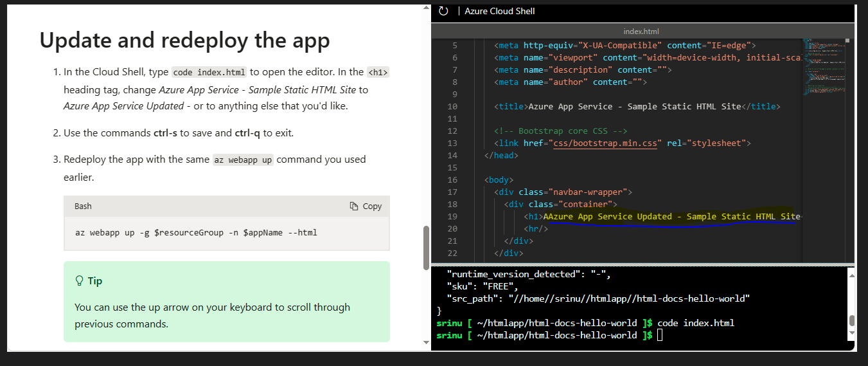Image resolution: width=868 pixels, height=366 pixels.
Task: Click the 'ctrl-s' bold text
Action: tap(165, 133)
